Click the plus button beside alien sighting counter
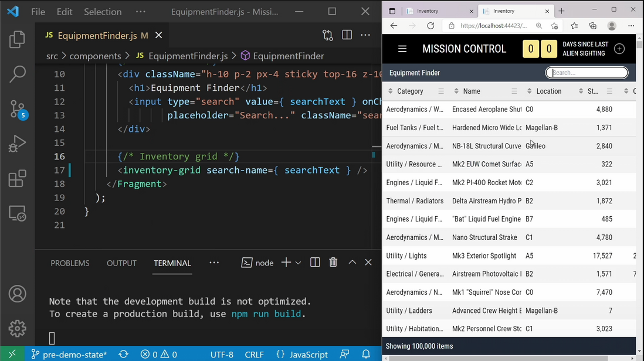 point(619,49)
